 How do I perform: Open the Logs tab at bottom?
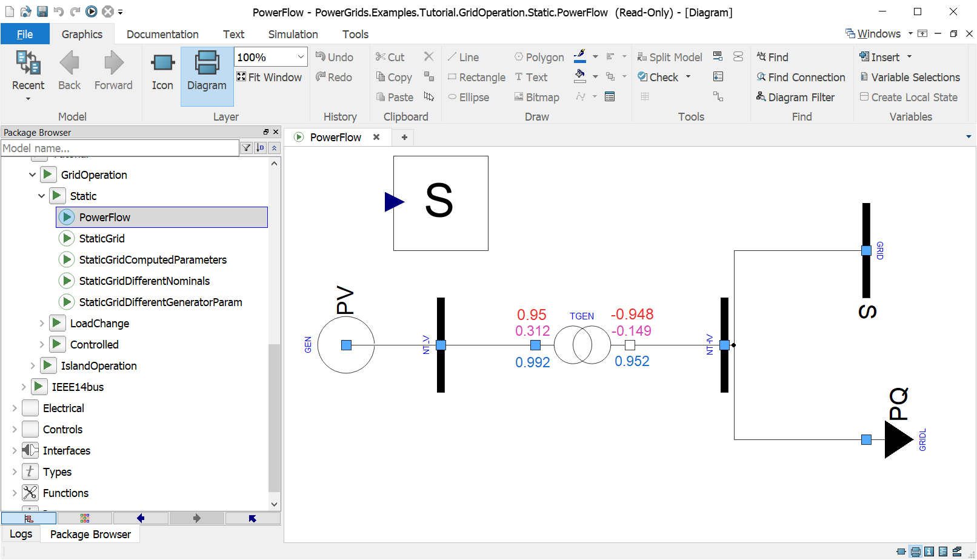[x=20, y=534]
